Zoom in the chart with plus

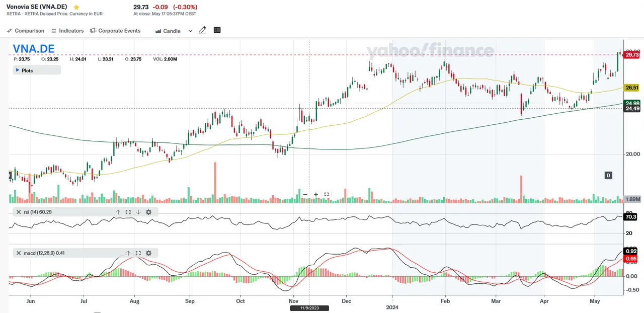pyautogui.click(x=316, y=194)
